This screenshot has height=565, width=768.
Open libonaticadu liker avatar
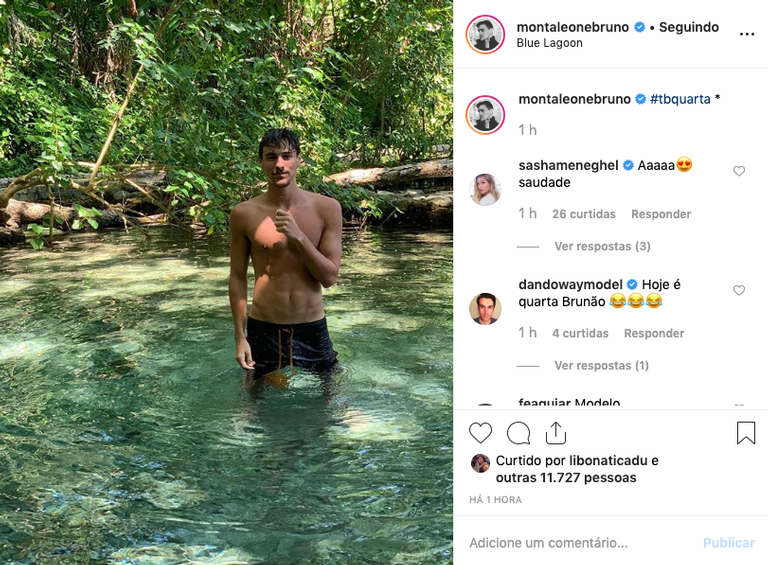click(x=481, y=462)
